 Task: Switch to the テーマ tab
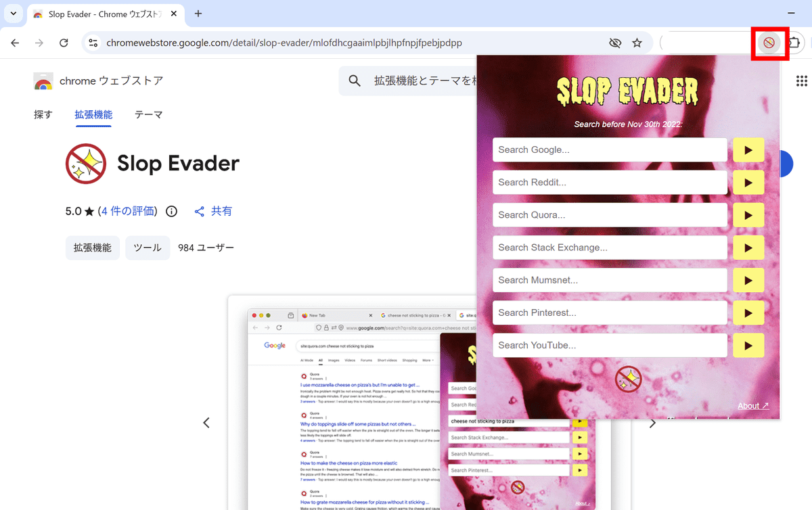(148, 115)
